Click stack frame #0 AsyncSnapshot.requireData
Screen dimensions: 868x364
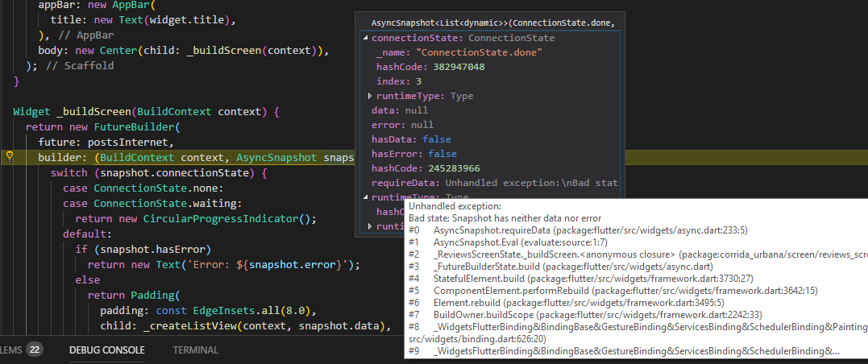(x=578, y=230)
